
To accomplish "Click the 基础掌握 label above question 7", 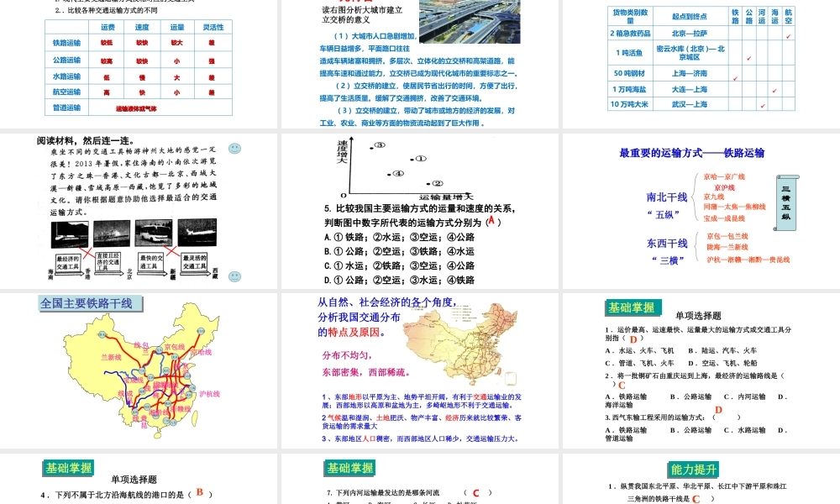I will (349, 468).
